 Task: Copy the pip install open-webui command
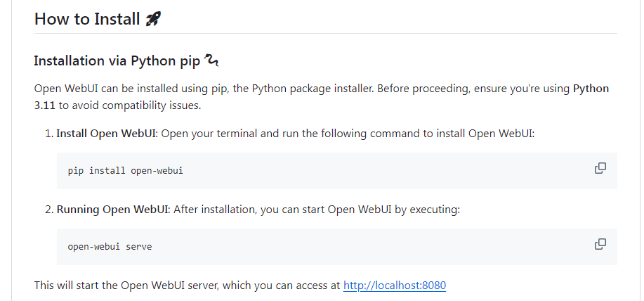click(600, 169)
